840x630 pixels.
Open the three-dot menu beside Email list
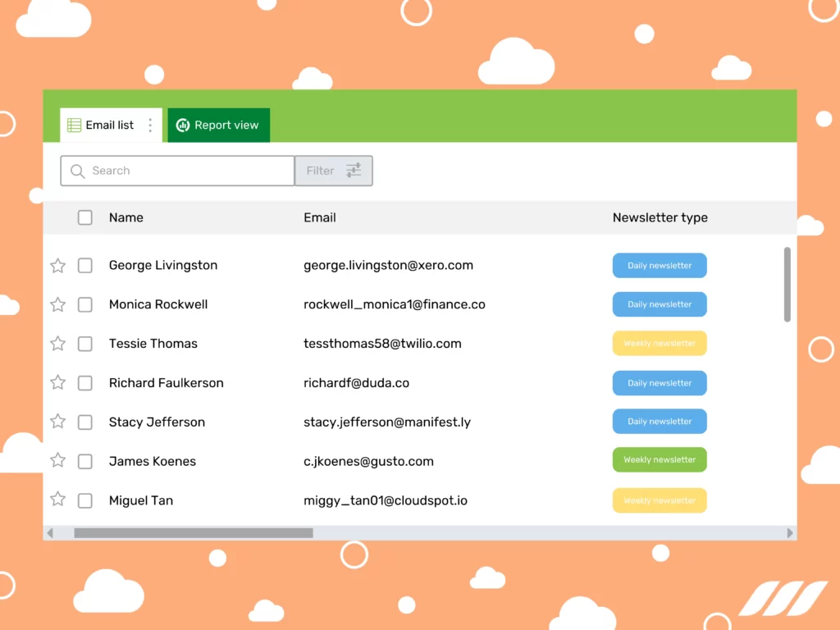(x=150, y=125)
